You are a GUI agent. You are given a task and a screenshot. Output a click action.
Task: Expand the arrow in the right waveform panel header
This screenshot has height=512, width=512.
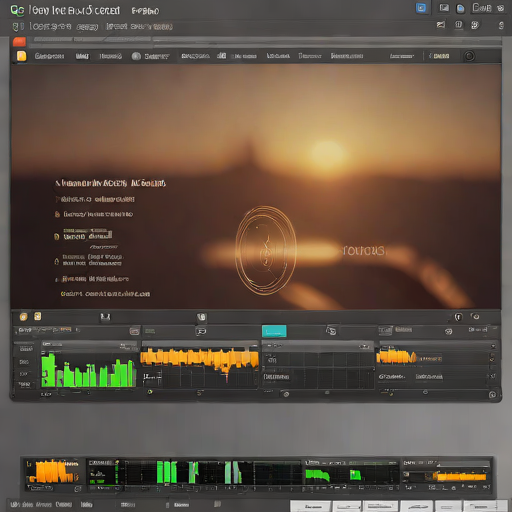point(493,347)
